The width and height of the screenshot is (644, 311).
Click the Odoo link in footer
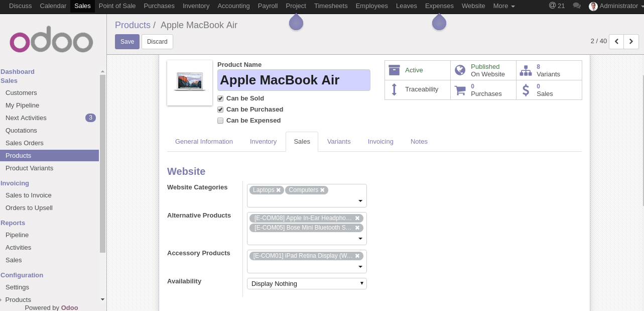pyautogui.click(x=70, y=307)
